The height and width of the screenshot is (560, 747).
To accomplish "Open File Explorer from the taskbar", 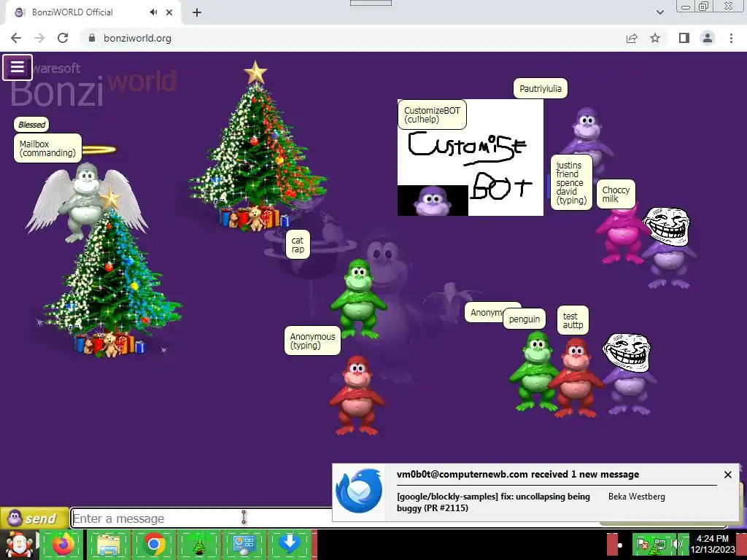I will [109, 545].
